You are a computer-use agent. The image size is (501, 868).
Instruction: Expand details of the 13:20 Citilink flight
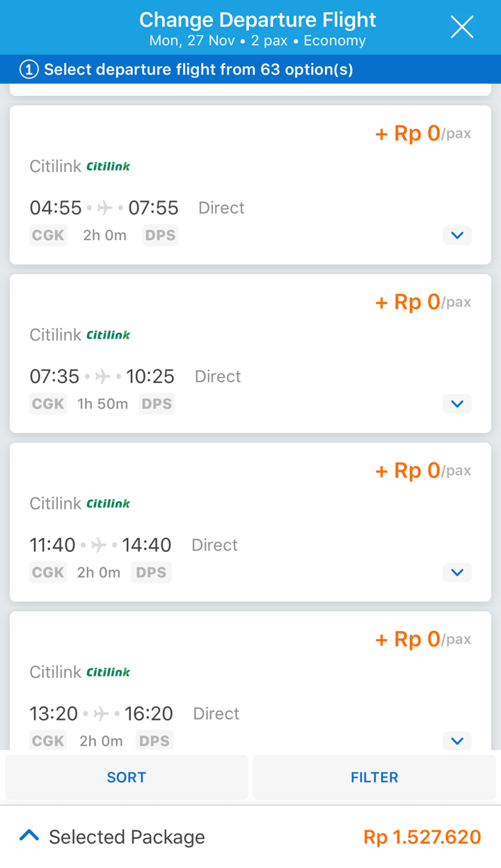[x=457, y=741]
